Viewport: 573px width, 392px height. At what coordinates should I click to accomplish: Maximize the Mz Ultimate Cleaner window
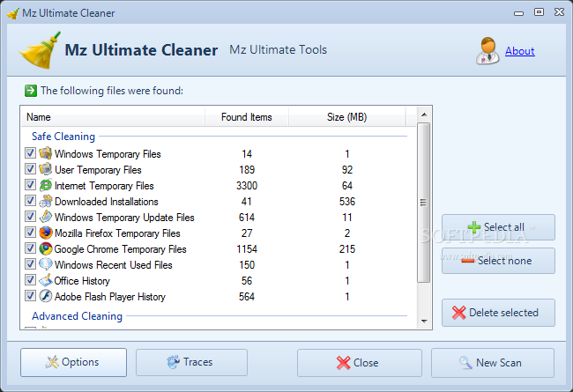[539, 12]
